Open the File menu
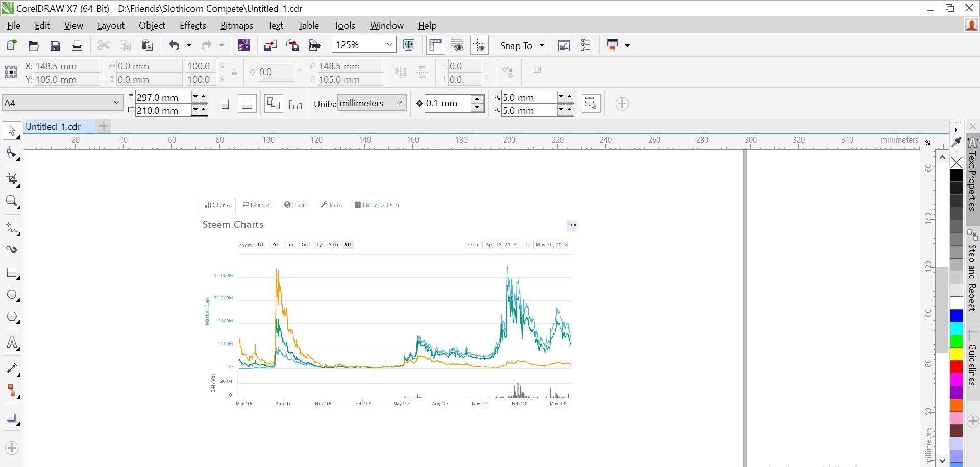980x467 pixels. pyautogui.click(x=14, y=26)
